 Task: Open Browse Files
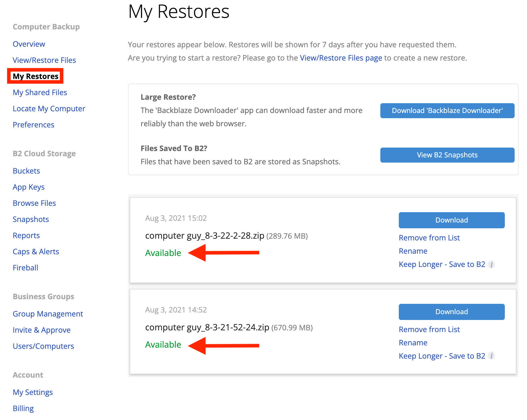[34, 203]
